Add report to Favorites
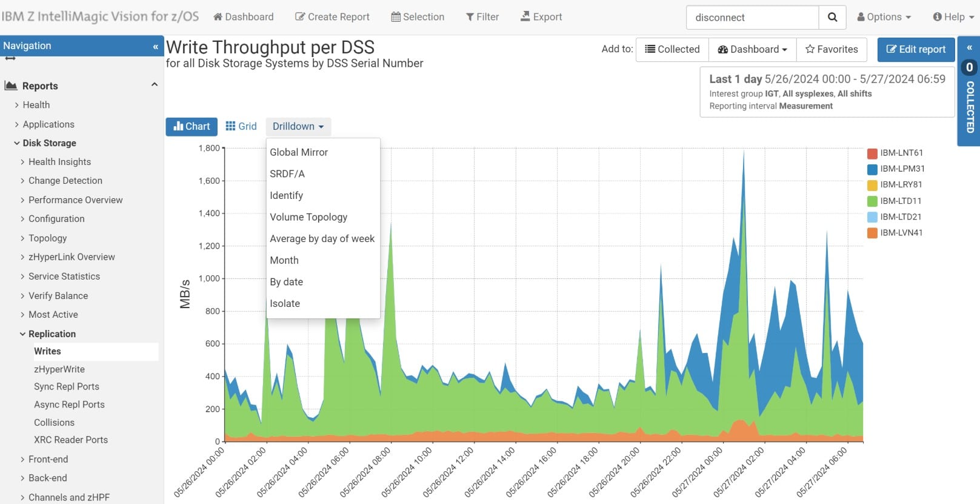Viewport: 980px width, 504px height. click(x=832, y=49)
